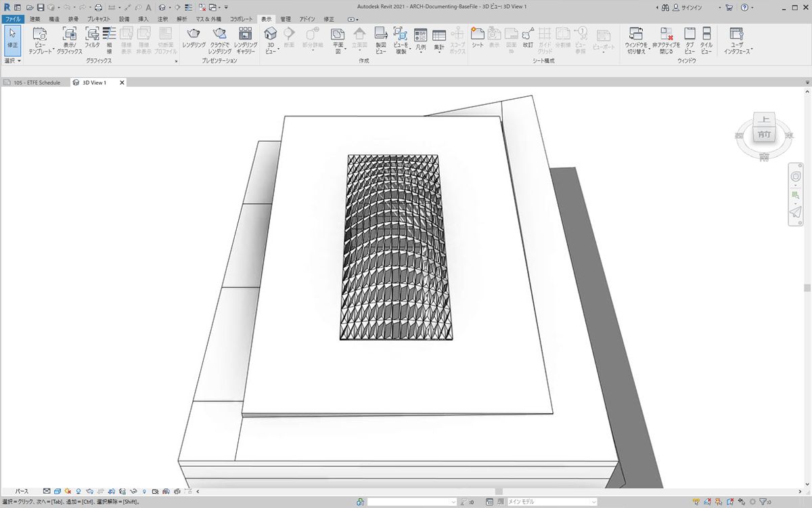Click the navigation wheel icon beside the view

click(796, 176)
